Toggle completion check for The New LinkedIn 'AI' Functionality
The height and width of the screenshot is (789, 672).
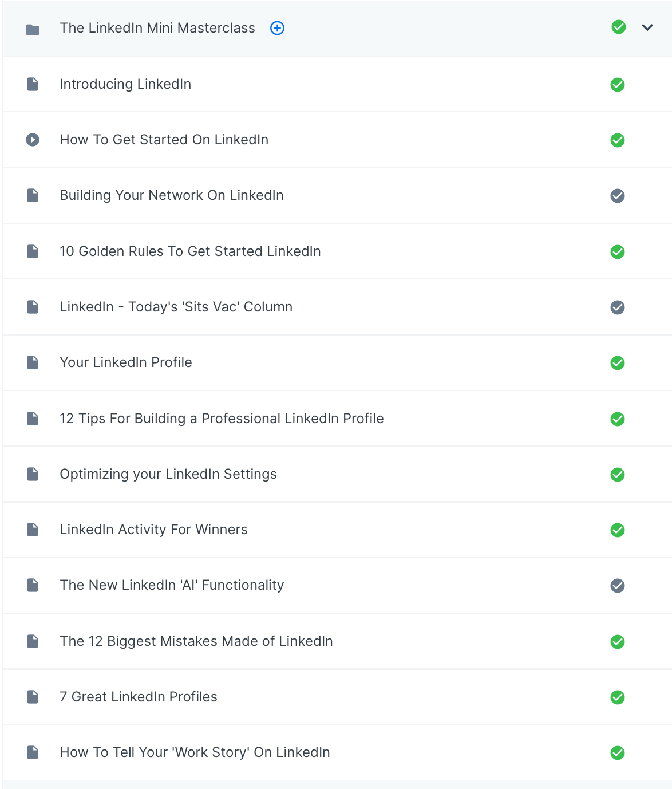click(x=618, y=586)
